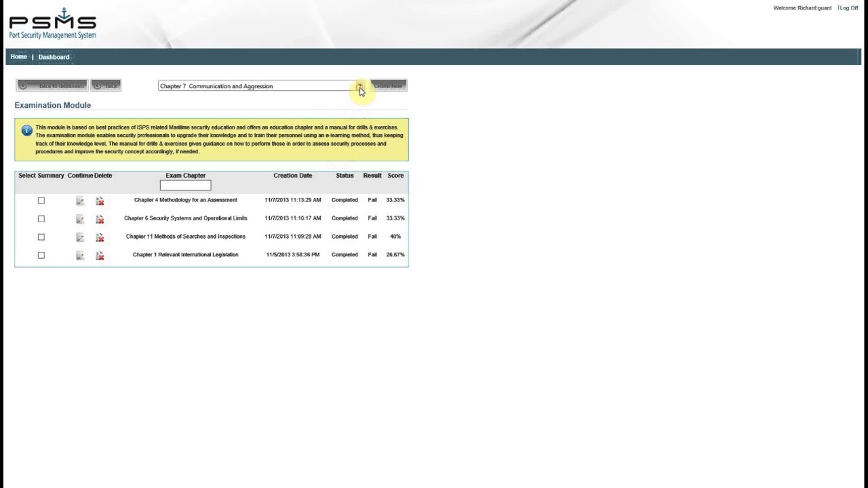This screenshot has height=488, width=868.
Task: Click the 33.33% score in Chapter 4 row
Action: point(395,200)
